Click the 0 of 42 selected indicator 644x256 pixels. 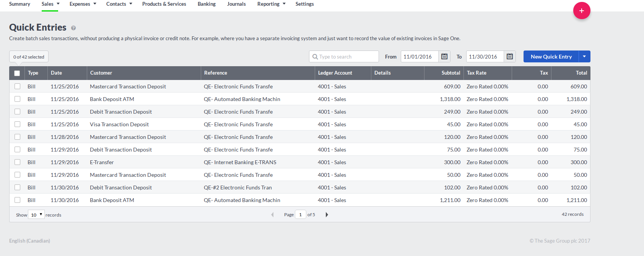coord(29,57)
